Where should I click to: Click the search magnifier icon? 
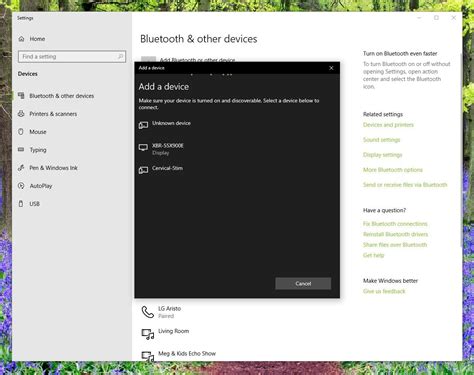(120, 57)
